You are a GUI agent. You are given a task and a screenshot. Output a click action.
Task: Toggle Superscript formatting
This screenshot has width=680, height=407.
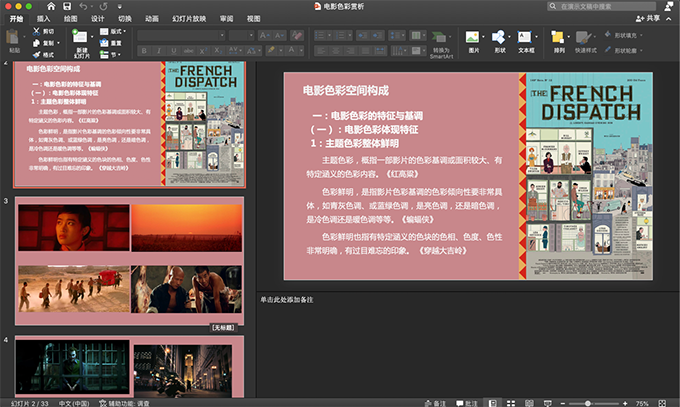pyautogui.click(x=203, y=51)
